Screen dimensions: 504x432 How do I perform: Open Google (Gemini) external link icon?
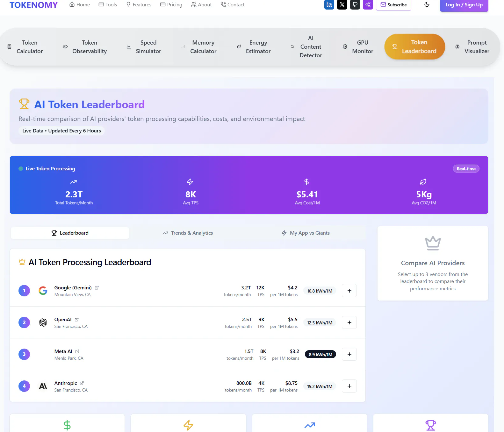tap(97, 288)
